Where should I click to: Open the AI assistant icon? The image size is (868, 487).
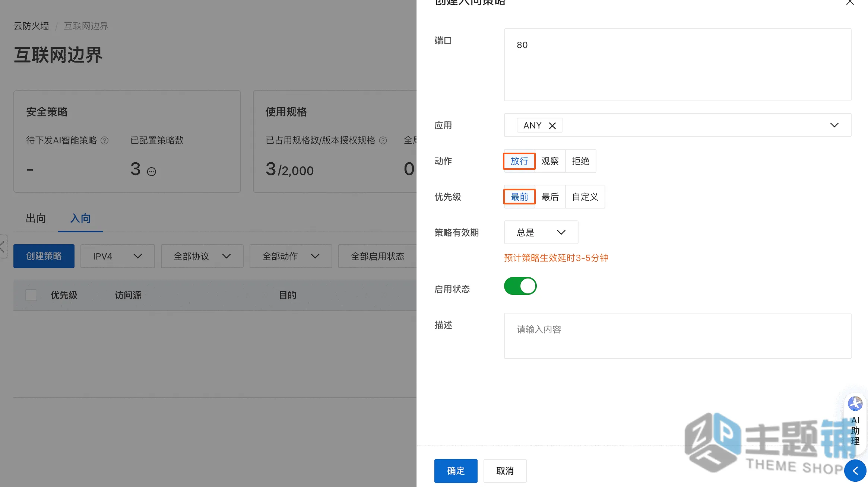tap(855, 404)
